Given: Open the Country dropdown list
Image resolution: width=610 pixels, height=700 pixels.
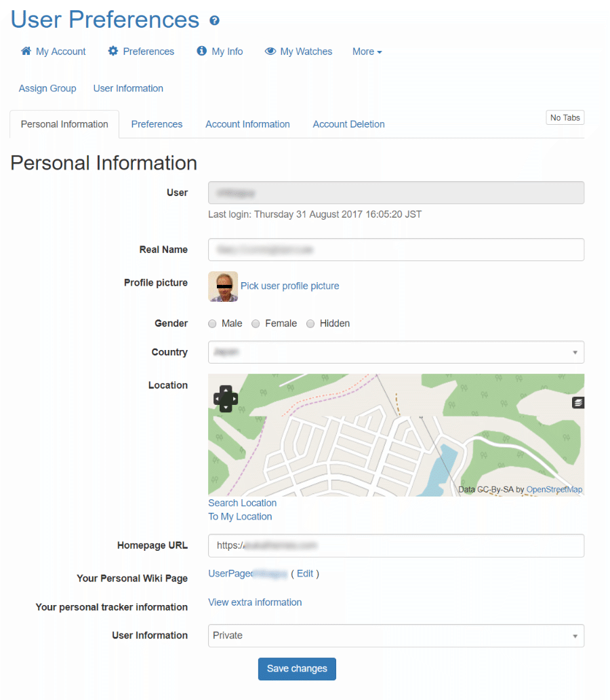Looking at the screenshot, I should pos(396,352).
